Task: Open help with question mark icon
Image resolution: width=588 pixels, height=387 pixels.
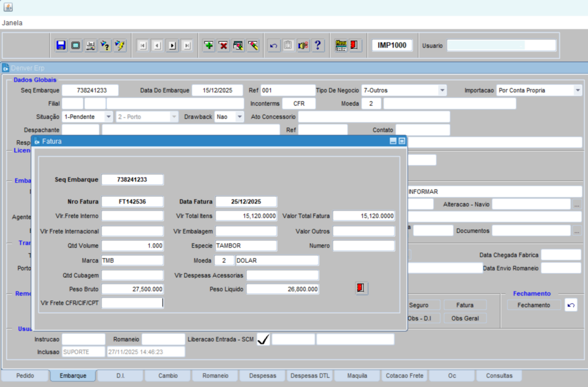Action: (317, 45)
